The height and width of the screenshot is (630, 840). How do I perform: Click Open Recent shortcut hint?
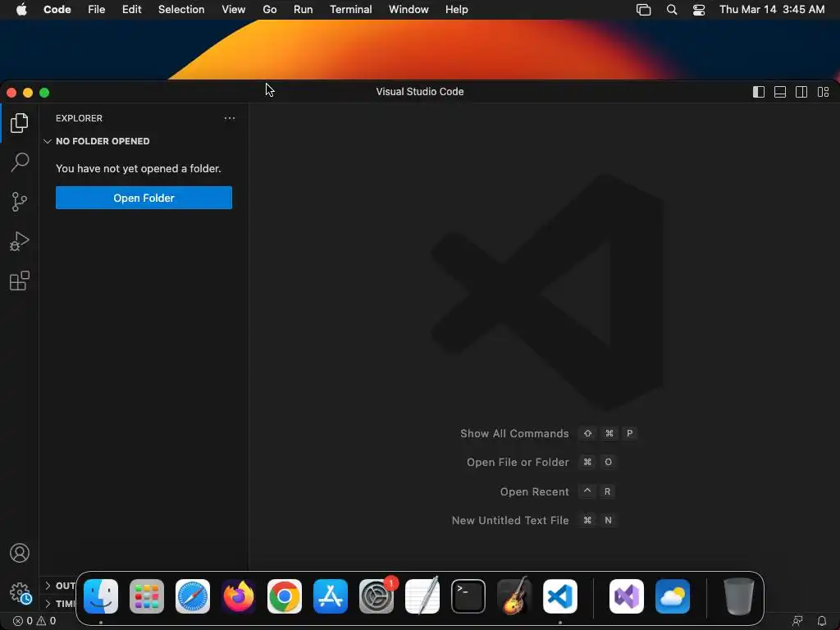(558, 492)
